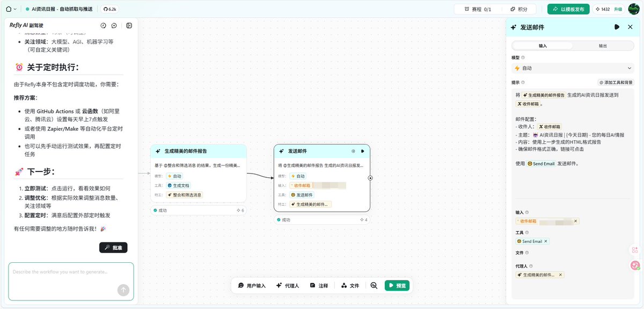
Task: Run the 发送邮件 agent from panel header
Action: pos(617,27)
